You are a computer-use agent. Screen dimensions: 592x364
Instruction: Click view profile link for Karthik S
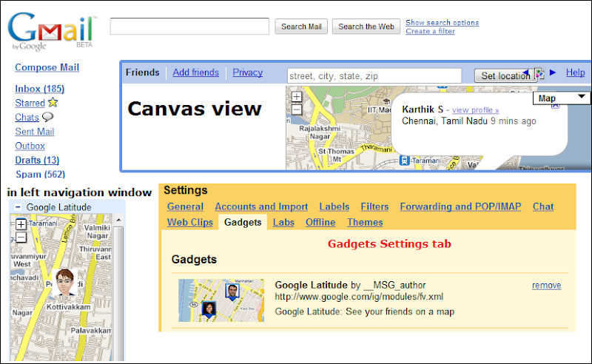(475, 110)
